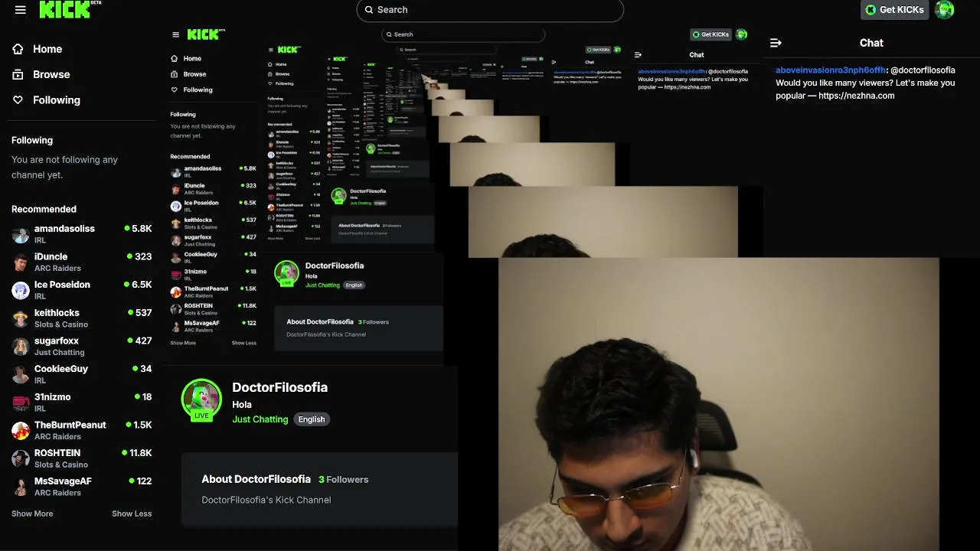Viewport: 980px width, 551px height.
Task: Open Following in the main sidebar
Action: pos(57,100)
